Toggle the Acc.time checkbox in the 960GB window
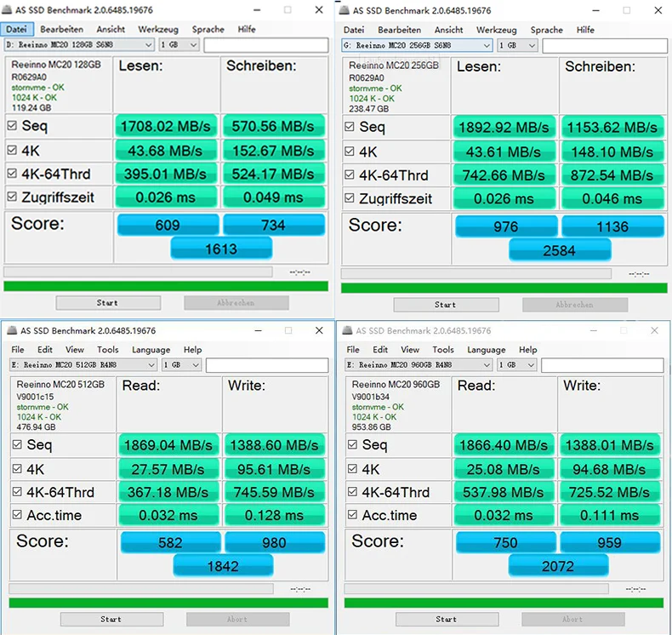 click(352, 514)
